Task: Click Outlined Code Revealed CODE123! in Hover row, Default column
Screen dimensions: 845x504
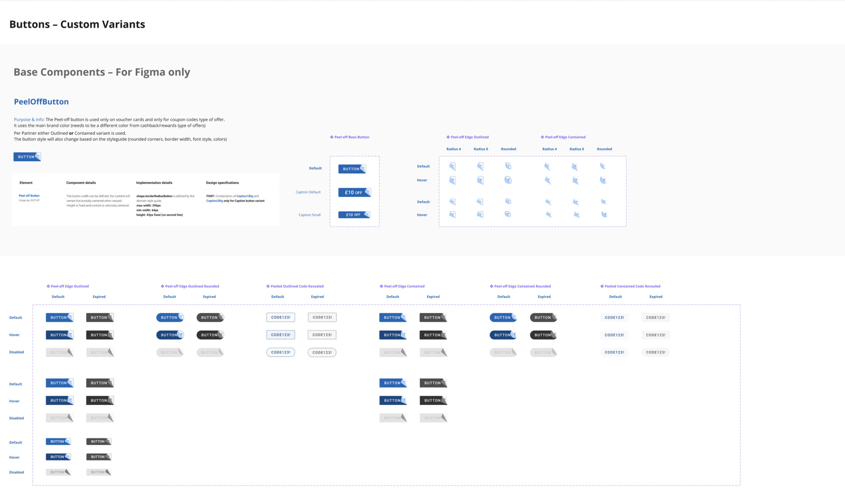Action: point(281,335)
